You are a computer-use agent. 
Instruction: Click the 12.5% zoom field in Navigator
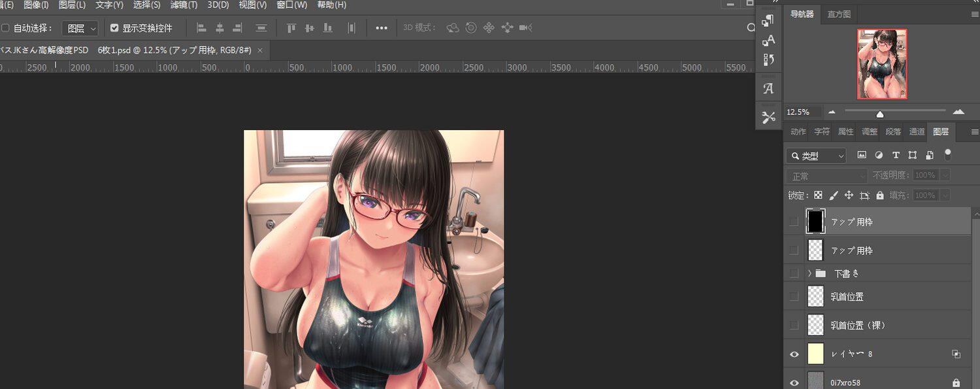802,112
